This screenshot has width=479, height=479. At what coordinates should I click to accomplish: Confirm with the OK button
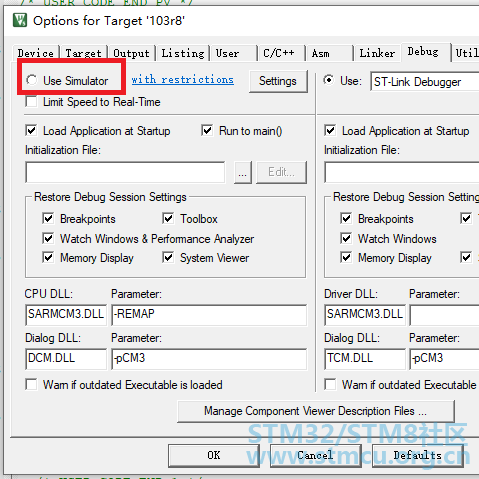214,455
